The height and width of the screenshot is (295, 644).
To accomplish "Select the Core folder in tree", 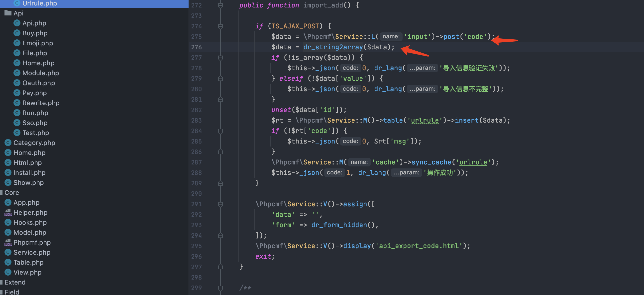I will (12, 193).
